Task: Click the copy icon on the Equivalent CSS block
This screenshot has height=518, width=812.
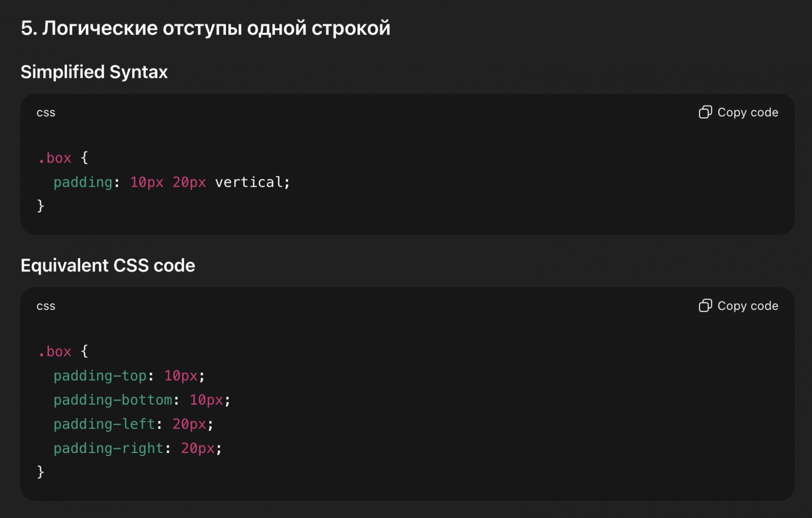Action: coord(706,306)
